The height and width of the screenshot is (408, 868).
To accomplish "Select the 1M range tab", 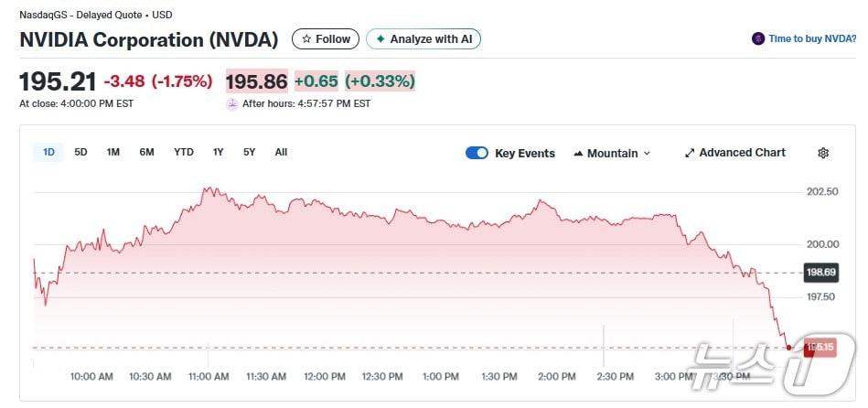I will pos(113,152).
